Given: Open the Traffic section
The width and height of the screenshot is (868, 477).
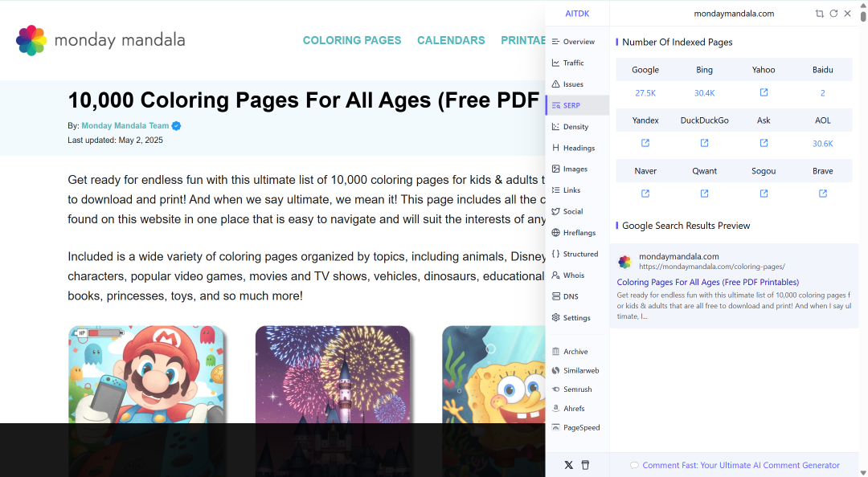Looking at the screenshot, I should coord(577,63).
